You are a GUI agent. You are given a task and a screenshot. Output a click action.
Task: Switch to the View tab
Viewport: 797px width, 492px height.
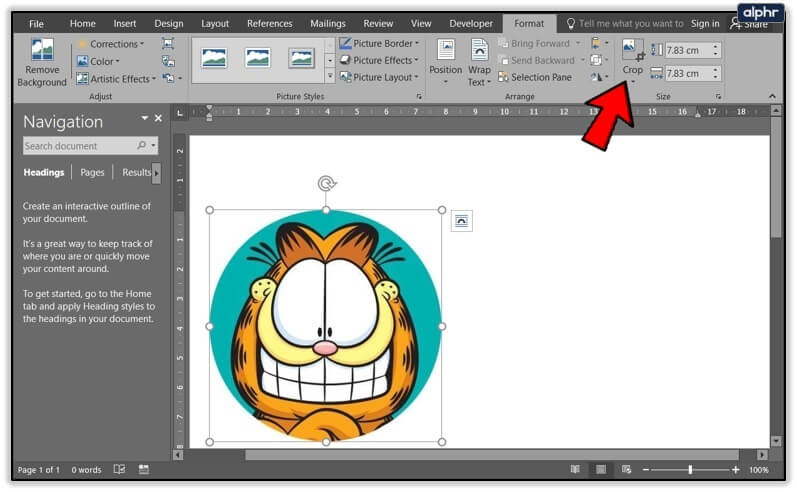pos(421,24)
